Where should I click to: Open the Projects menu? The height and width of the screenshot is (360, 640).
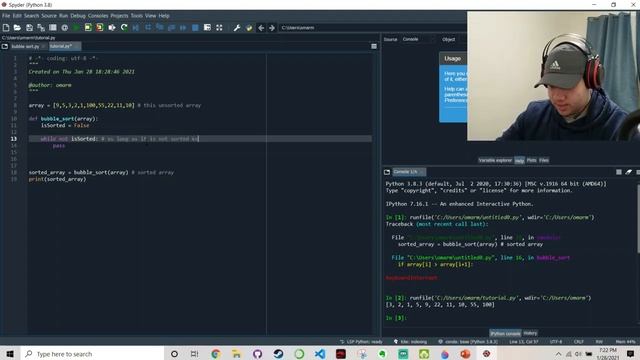click(119, 16)
